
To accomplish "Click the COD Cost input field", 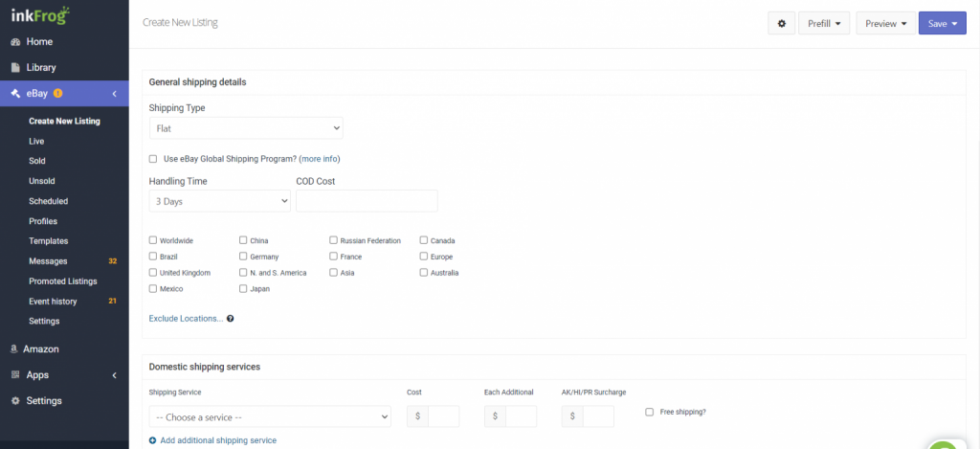I will coord(367,201).
